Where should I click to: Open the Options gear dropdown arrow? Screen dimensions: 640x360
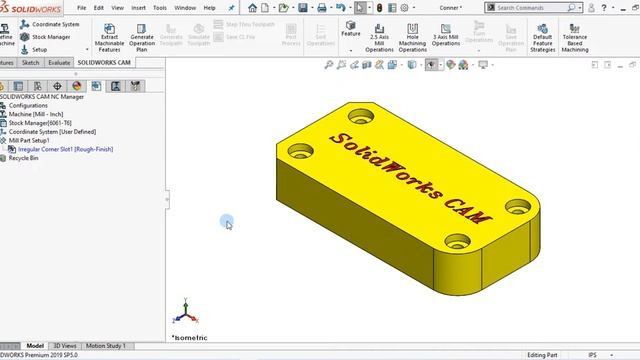(413, 8)
